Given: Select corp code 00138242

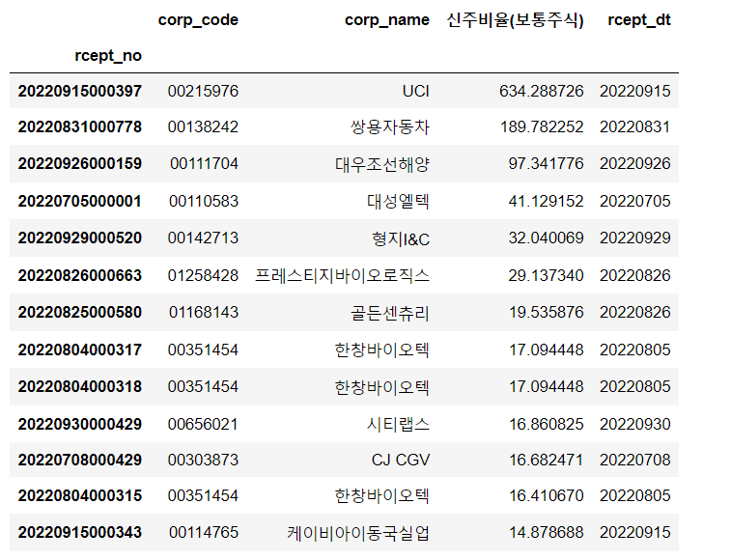Looking at the screenshot, I should click(203, 126).
